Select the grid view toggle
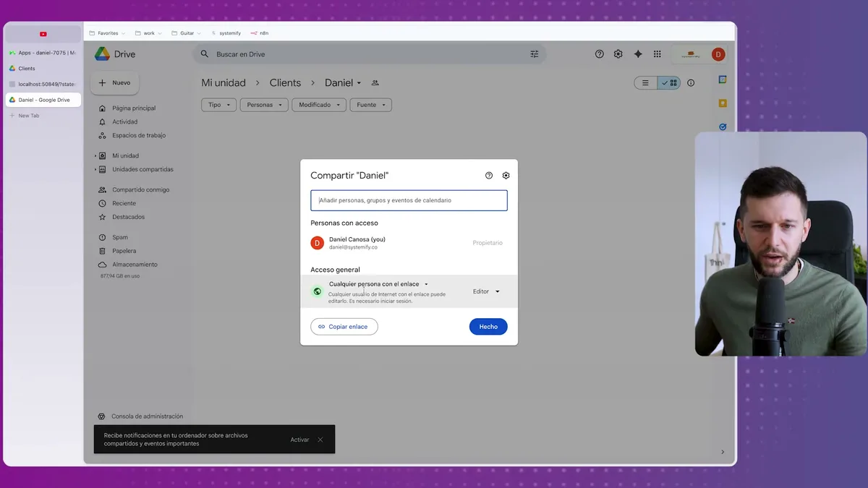Image resolution: width=868 pixels, height=488 pixels. point(669,82)
